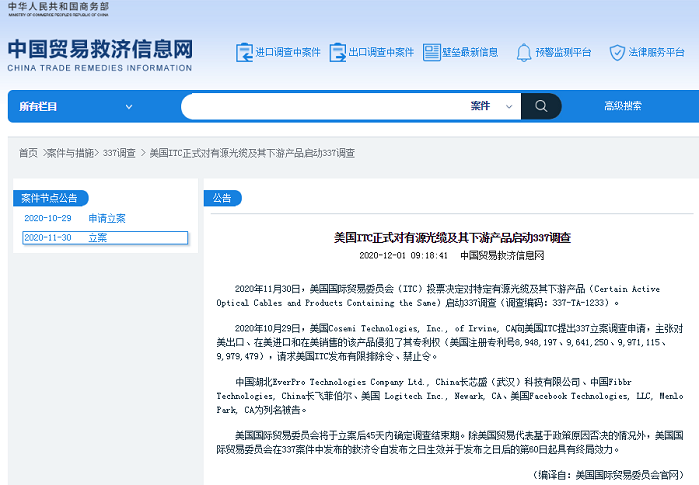Click the 中国贸易救济信息网 site logo
The height and width of the screenshot is (485, 699).
100,49
